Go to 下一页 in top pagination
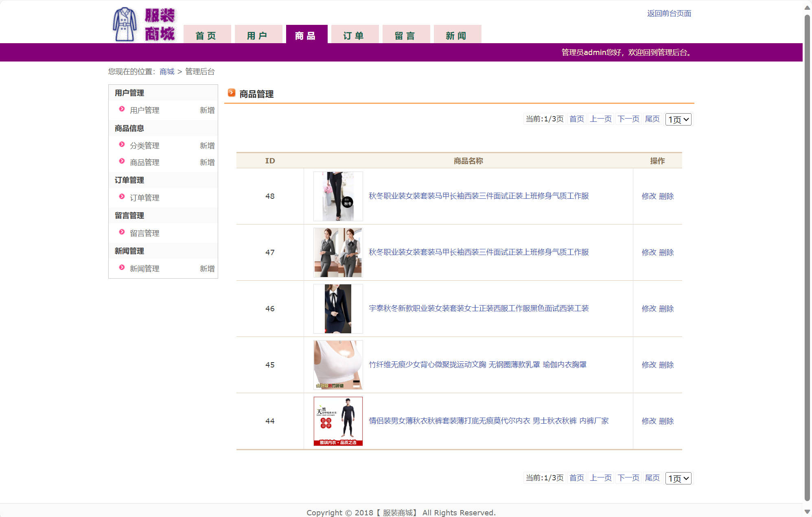Screen dimensions: 812x517 pyautogui.click(x=628, y=119)
